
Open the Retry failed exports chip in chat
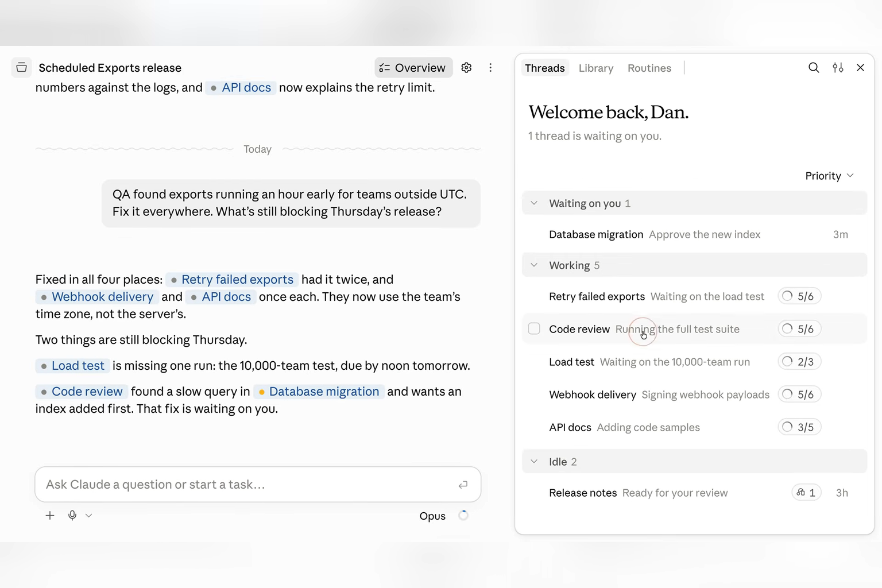[231, 280]
